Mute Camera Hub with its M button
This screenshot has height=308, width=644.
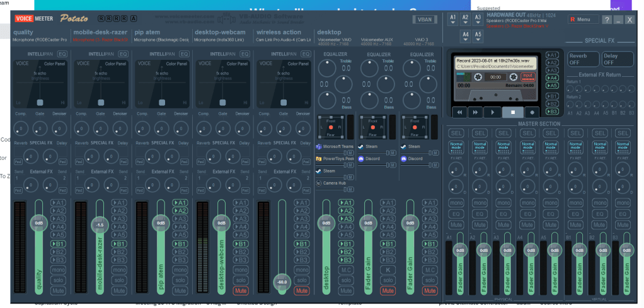tap(350, 190)
